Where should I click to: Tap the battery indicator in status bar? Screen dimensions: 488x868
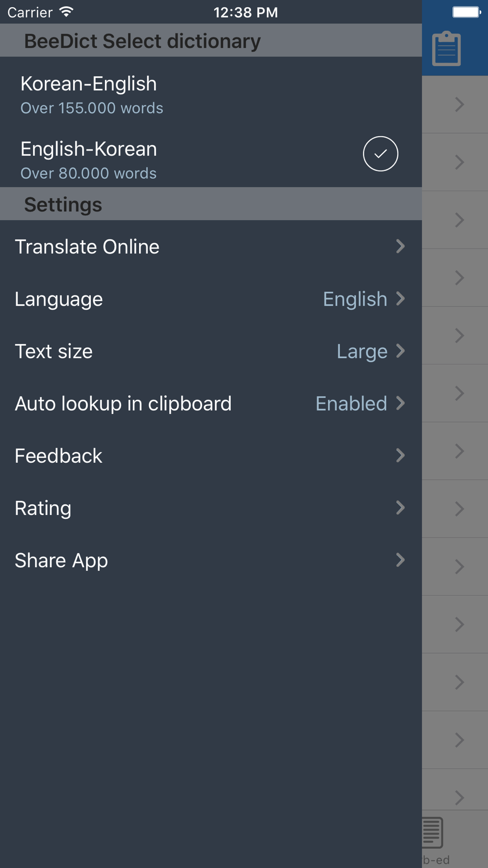[x=467, y=12]
